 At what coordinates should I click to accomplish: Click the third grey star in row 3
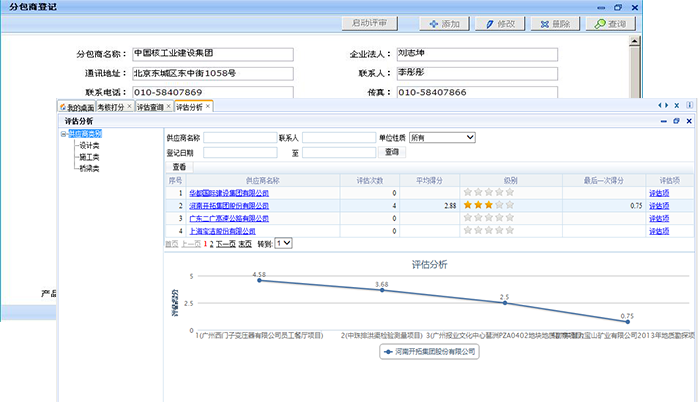489,217
